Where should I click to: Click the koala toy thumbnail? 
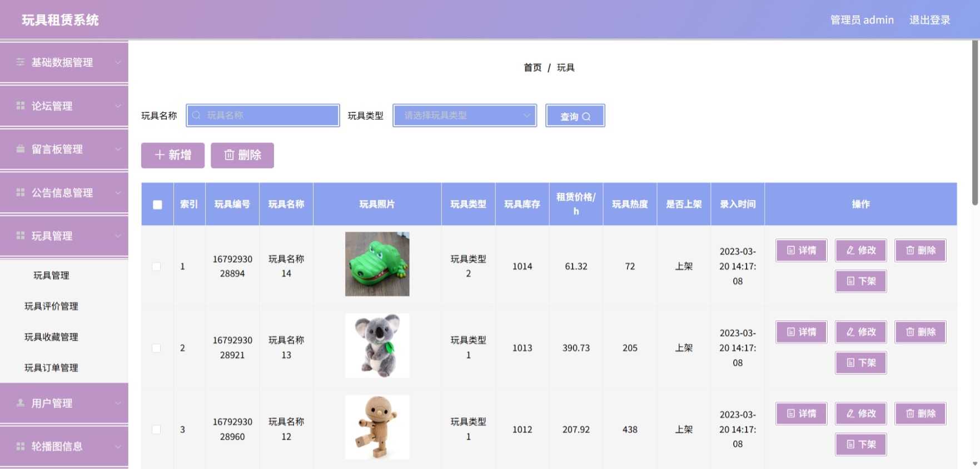pyautogui.click(x=377, y=346)
